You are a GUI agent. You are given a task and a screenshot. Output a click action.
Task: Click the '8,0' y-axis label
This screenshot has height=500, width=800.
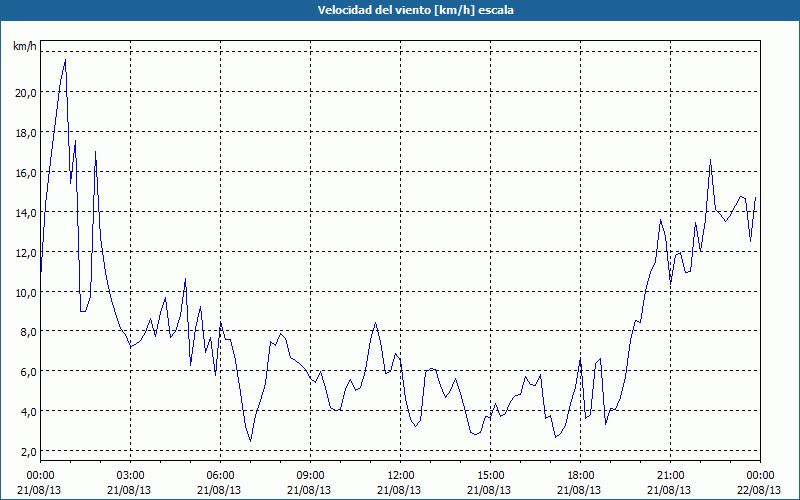coord(28,332)
